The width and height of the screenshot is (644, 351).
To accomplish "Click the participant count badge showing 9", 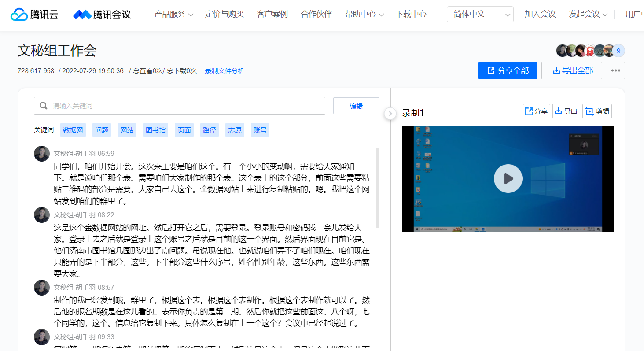I will 618,51.
